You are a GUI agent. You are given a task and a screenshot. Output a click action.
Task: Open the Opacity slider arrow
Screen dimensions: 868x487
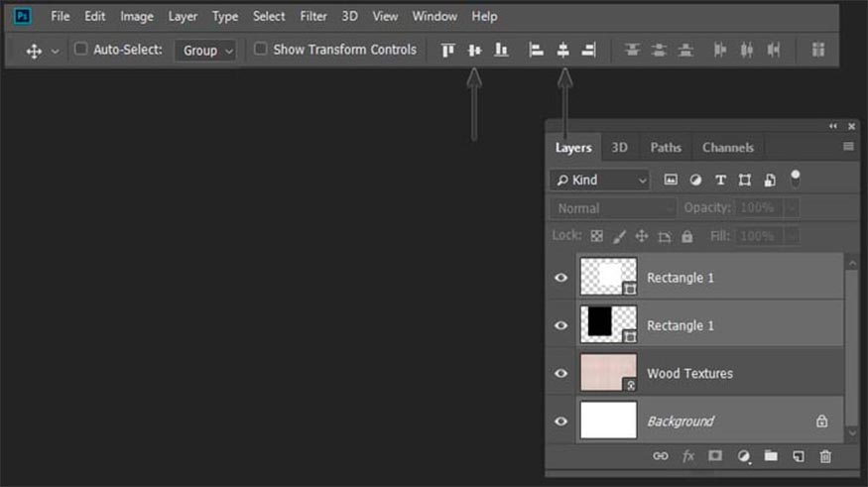pyautogui.click(x=793, y=208)
